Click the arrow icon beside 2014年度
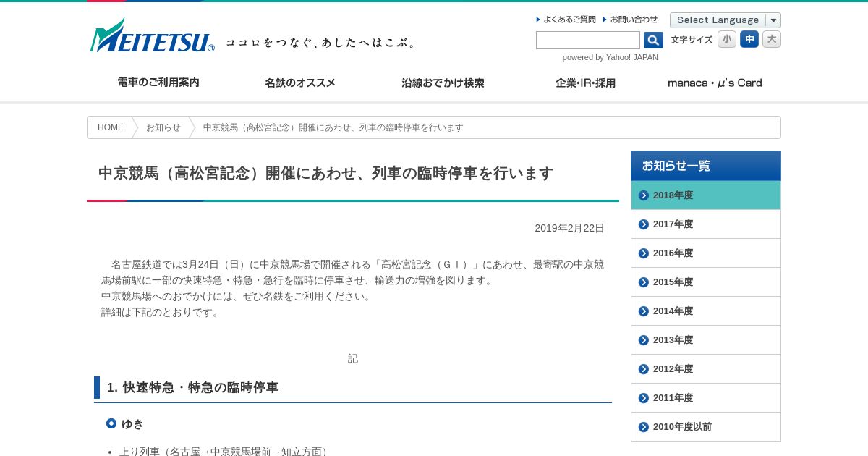 pos(644,311)
